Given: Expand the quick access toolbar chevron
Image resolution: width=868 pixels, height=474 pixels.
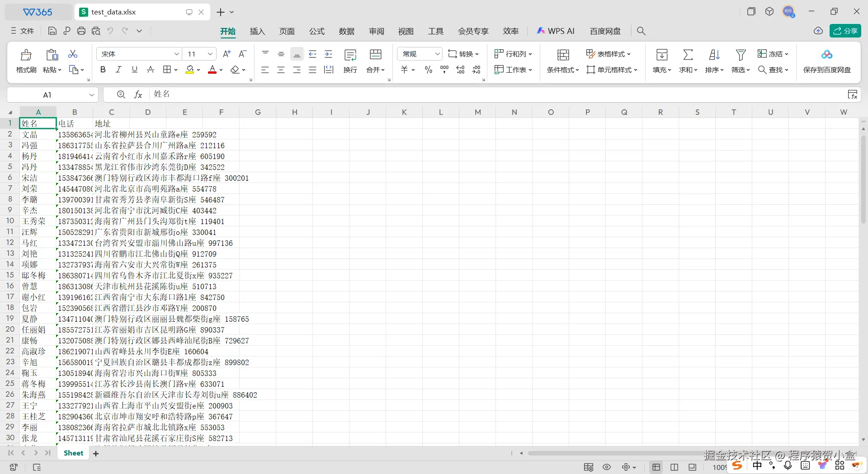Looking at the screenshot, I should click(x=139, y=31).
